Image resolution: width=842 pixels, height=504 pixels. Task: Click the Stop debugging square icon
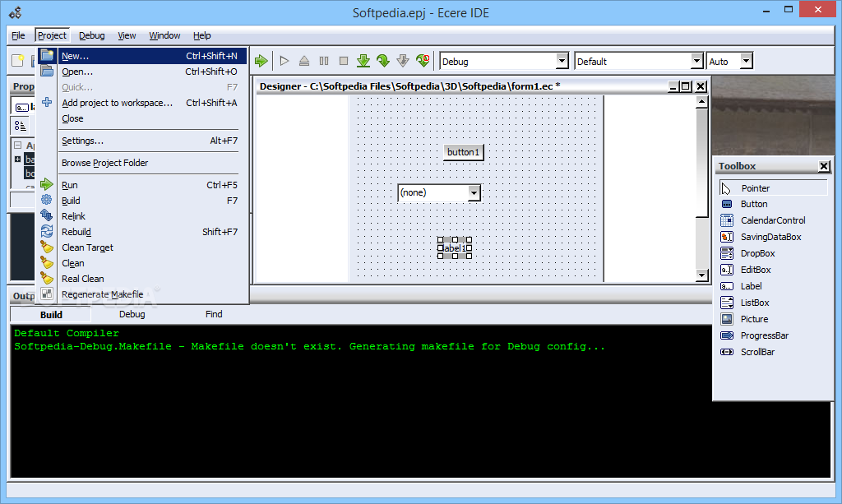[344, 61]
